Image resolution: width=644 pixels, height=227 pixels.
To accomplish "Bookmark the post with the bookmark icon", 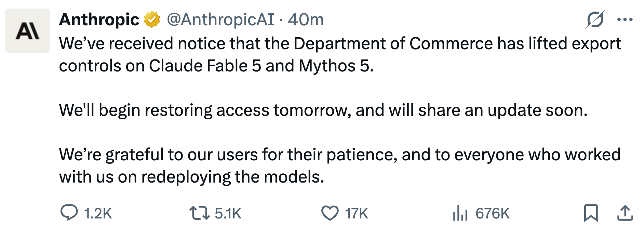I will tap(591, 213).
